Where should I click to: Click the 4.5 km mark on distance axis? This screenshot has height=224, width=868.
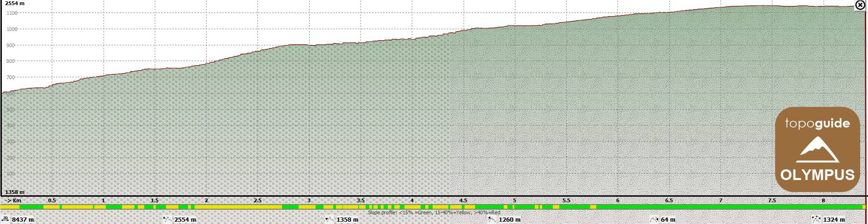463,200
